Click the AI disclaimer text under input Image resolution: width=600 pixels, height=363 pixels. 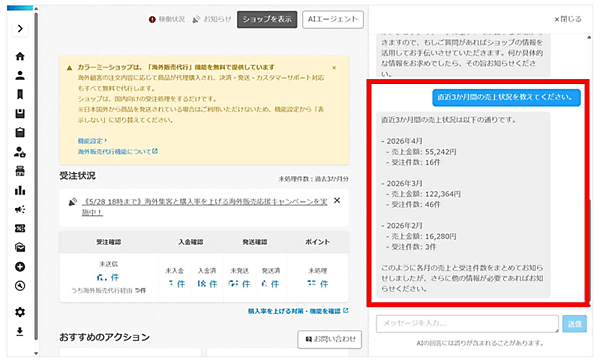[480, 343]
